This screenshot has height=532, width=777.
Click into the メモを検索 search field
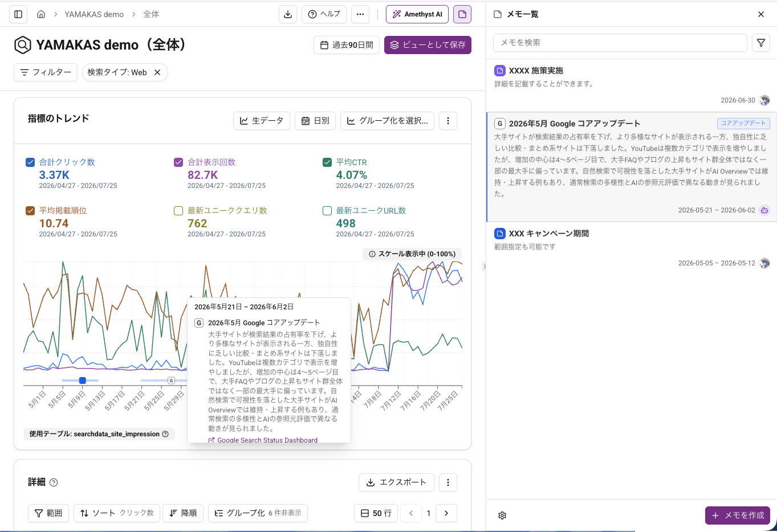click(x=620, y=43)
